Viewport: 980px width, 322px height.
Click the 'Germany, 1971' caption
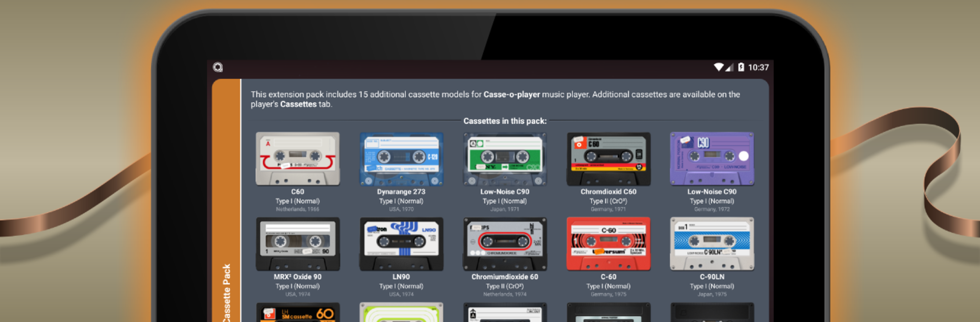608,209
